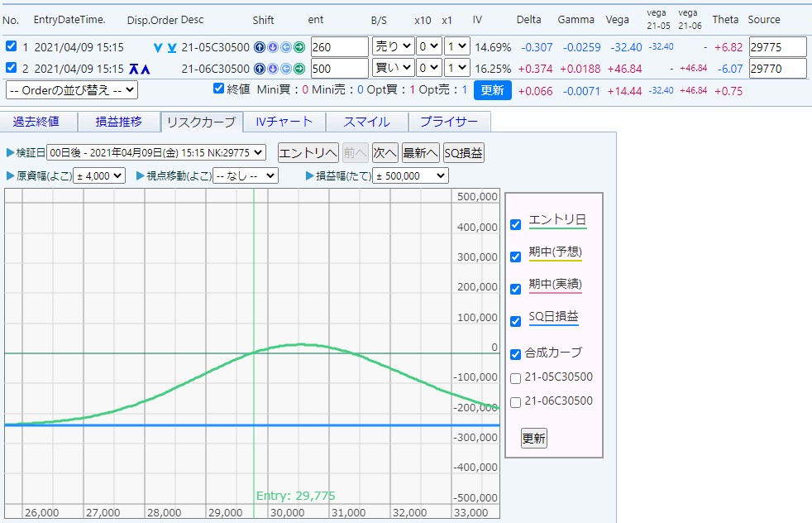
Task: Click SQ損益 button
Action: pos(464,153)
